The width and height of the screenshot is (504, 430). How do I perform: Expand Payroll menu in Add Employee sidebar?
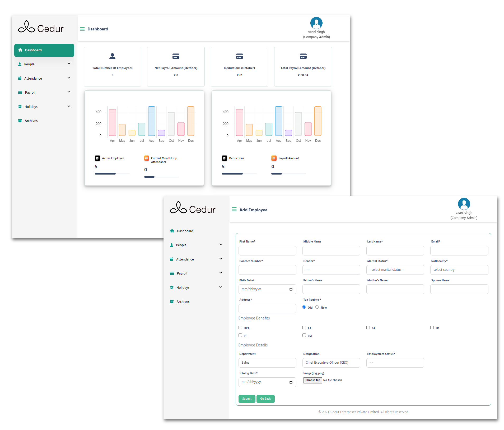(x=196, y=273)
